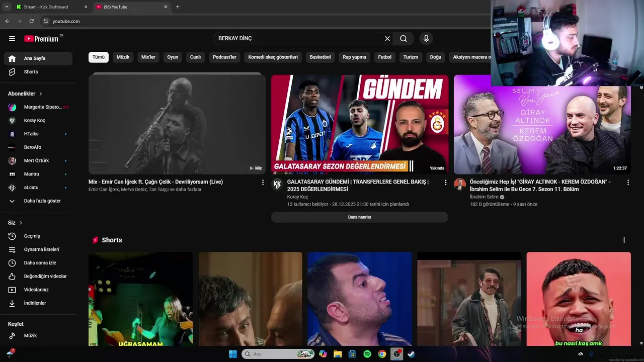Select the Canlı filter chip
The image size is (644, 362).
pos(195,57)
